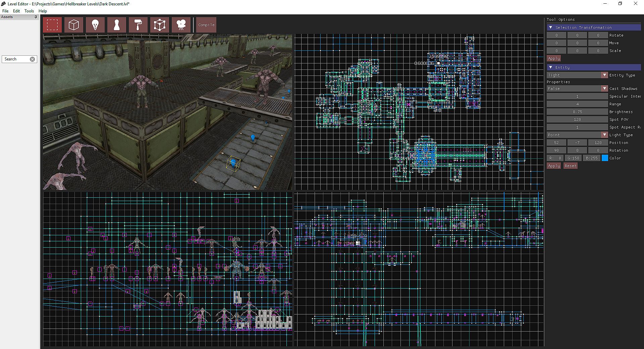Select the paint roller texture tool

pyautogui.click(x=138, y=25)
